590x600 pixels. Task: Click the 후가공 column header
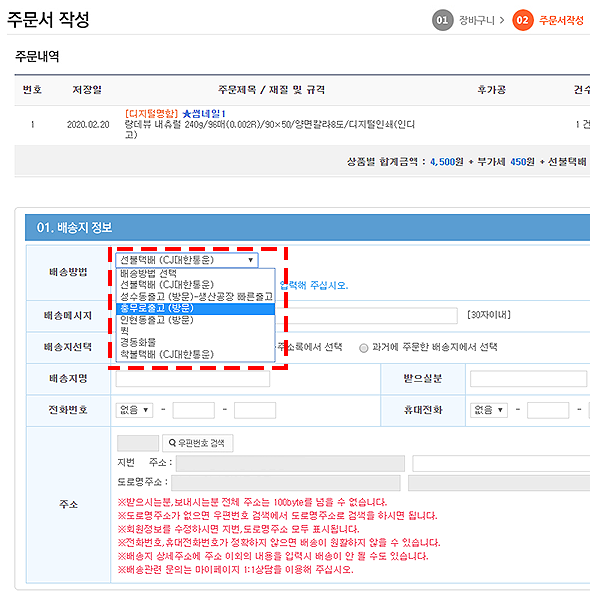[x=491, y=90]
